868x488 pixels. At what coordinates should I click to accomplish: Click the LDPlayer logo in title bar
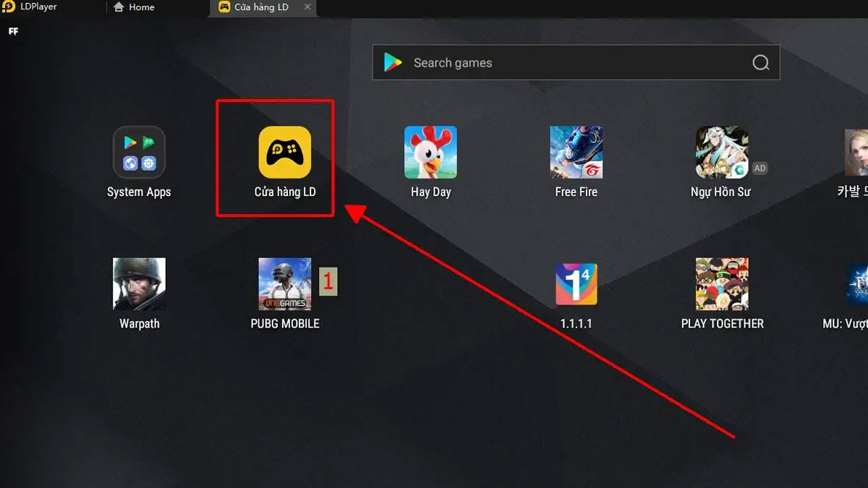[x=9, y=7]
